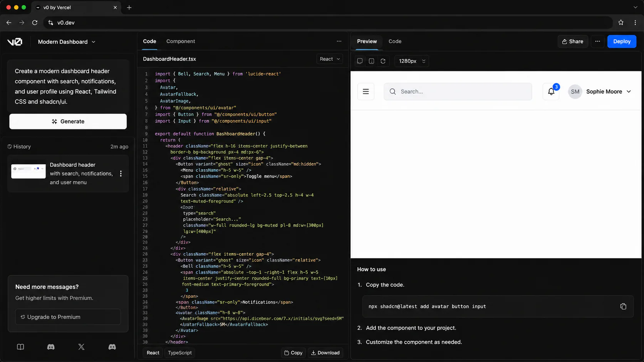This screenshot has height=362, width=644.
Task: Open the tab list chevron in browser top-right
Action: click(x=635, y=7)
